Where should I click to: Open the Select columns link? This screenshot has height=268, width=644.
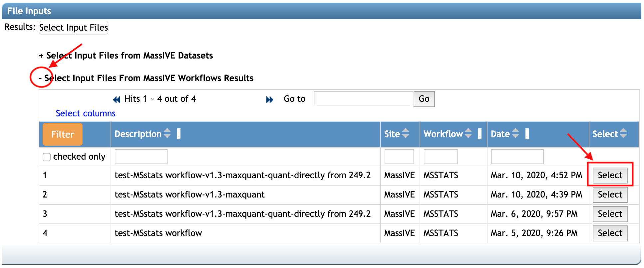86,113
